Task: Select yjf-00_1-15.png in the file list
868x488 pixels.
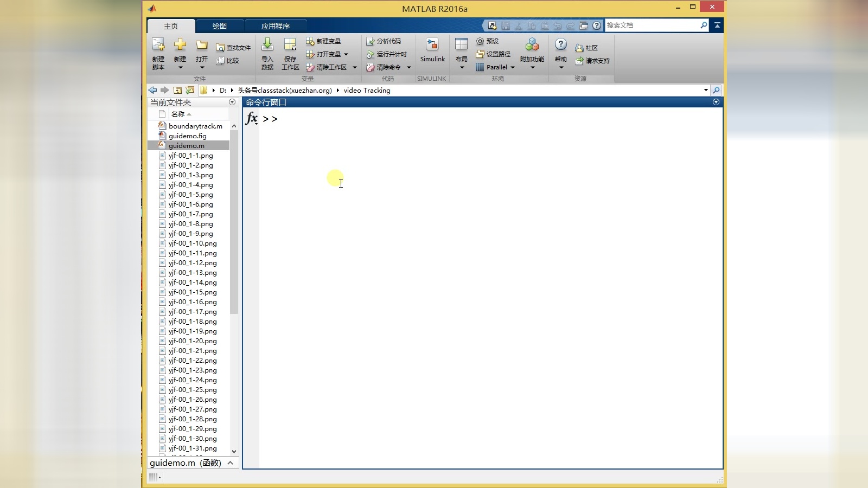Action: point(193,292)
